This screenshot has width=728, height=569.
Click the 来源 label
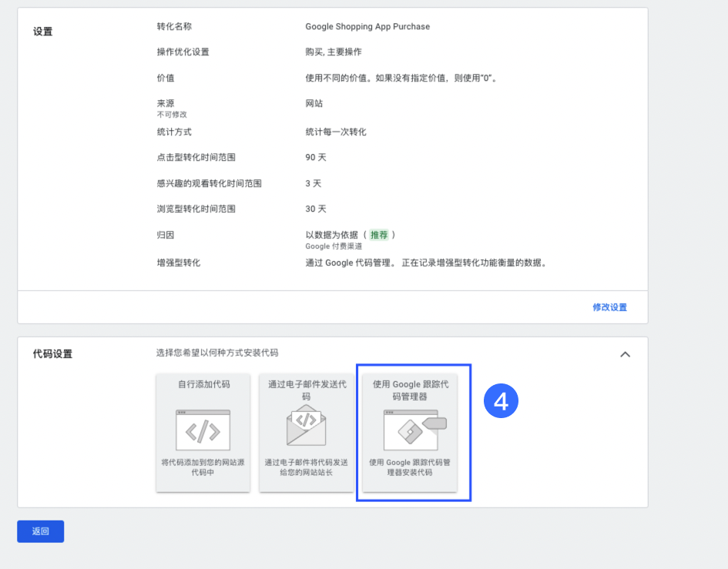click(166, 103)
